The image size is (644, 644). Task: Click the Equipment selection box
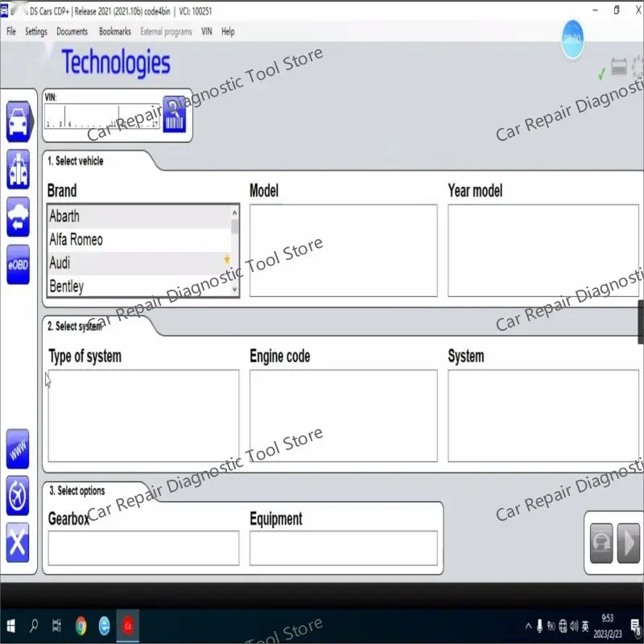tap(344, 548)
